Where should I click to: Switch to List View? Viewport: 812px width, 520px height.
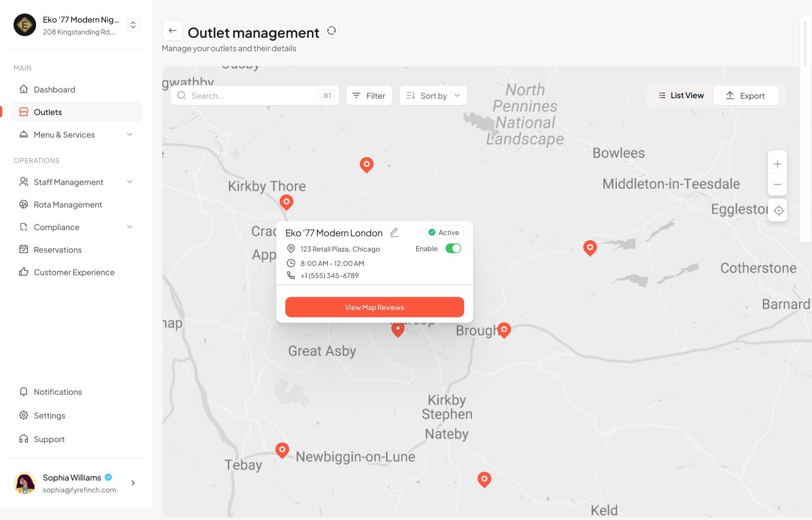[x=681, y=95]
